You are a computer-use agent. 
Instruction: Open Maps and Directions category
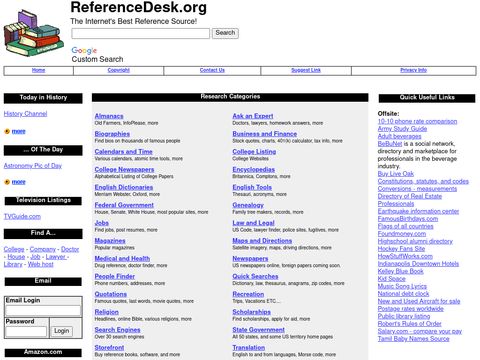pos(262,241)
